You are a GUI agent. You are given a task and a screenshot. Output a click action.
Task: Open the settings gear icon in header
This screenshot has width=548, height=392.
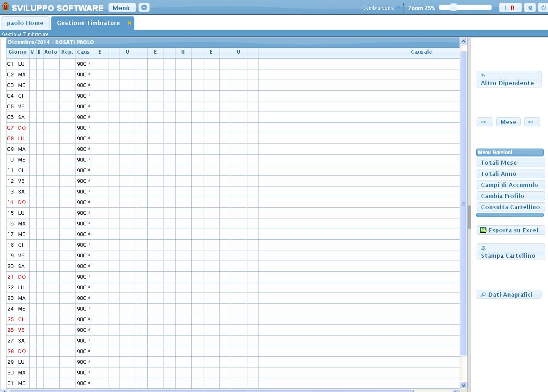tap(530, 8)
